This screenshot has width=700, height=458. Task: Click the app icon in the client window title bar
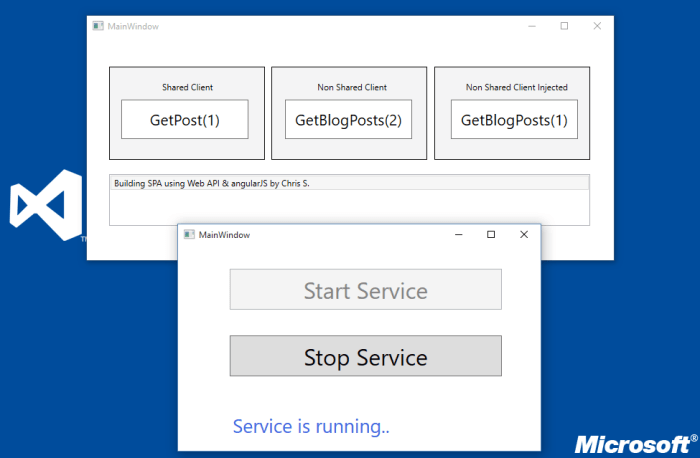click(98, 26)
